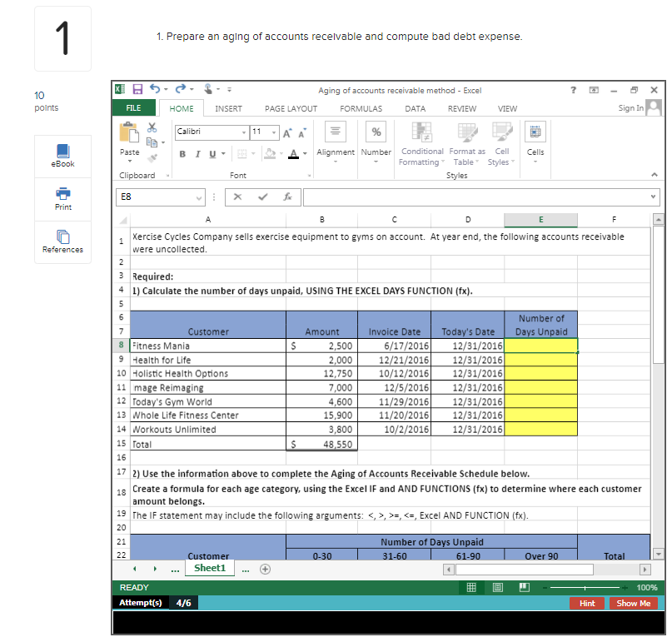Click column E header
672x642 pixels.
tap(541, 220)
